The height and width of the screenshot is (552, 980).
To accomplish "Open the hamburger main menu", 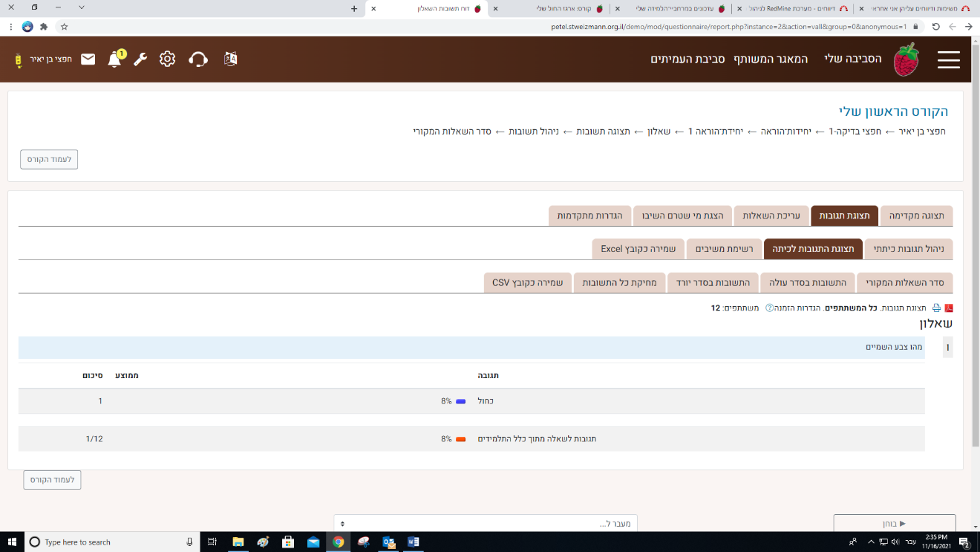I will [x=948, y=60].
